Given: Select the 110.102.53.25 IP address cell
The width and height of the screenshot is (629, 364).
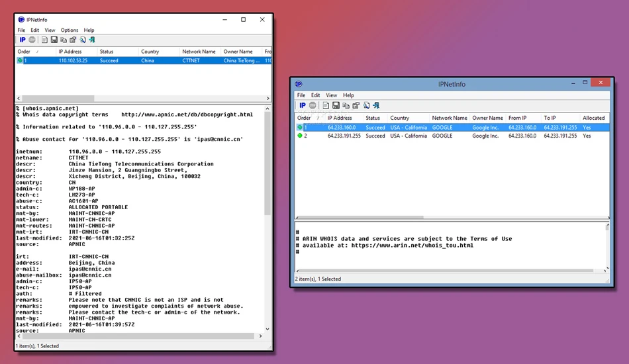Looking at the screenshot, I should point(73,60).
